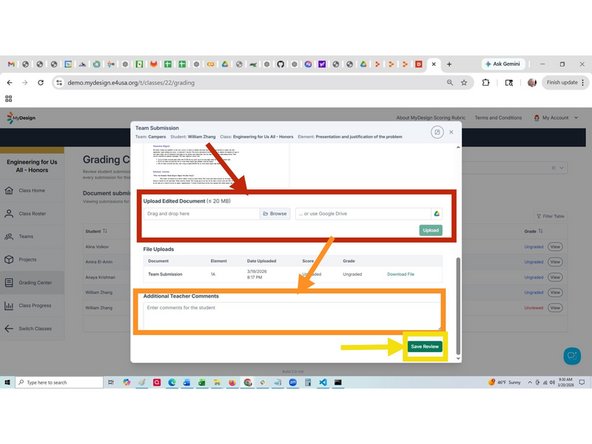
Task: Close the Team Submission dialog
Action: point(451,132)
